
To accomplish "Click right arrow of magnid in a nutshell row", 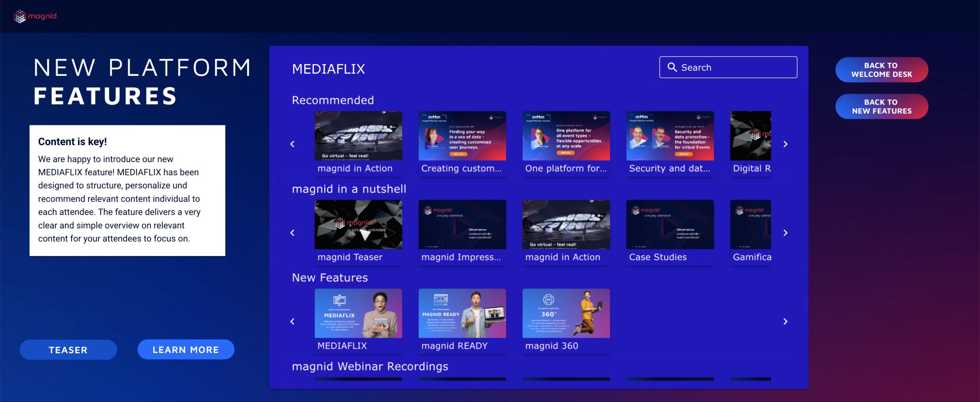I will tap(785, 233).
